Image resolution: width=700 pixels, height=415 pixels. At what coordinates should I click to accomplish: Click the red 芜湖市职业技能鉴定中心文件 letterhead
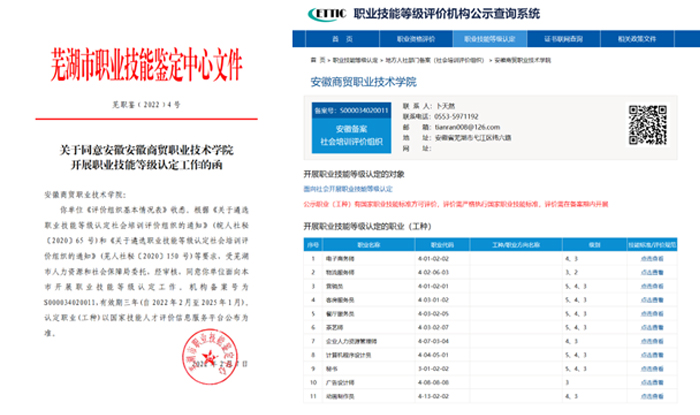pyautogui.click(x=146, y=64)
